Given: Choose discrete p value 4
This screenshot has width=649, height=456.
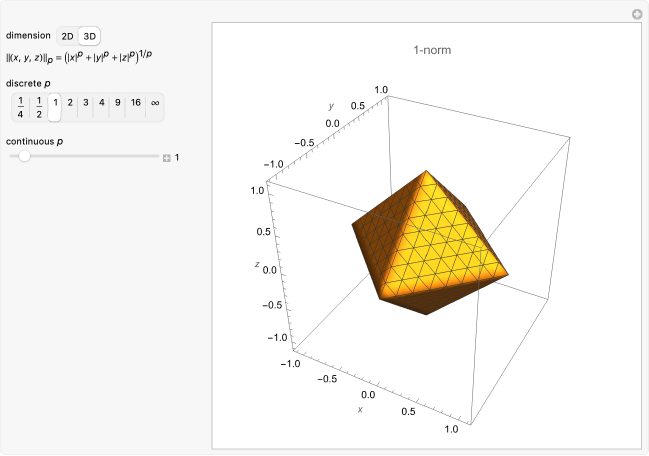Looking at the screenshot, I should tap(102, 102).
